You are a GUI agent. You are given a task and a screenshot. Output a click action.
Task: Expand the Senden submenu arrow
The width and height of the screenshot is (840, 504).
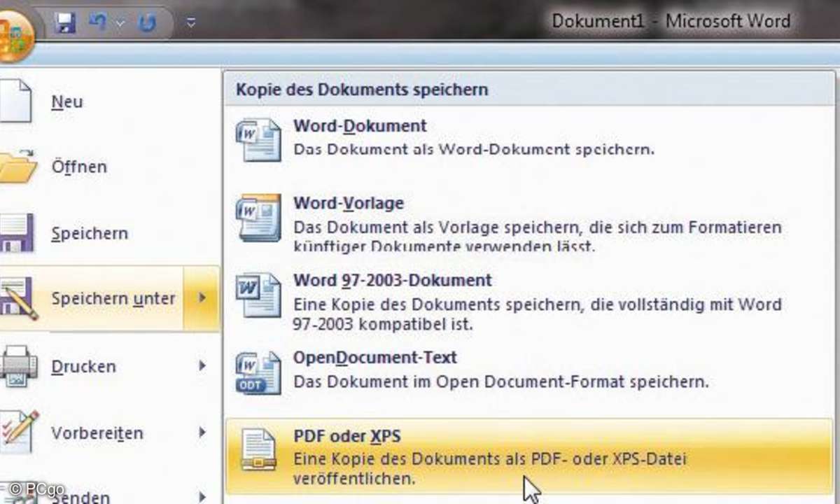tap(202, 496)
